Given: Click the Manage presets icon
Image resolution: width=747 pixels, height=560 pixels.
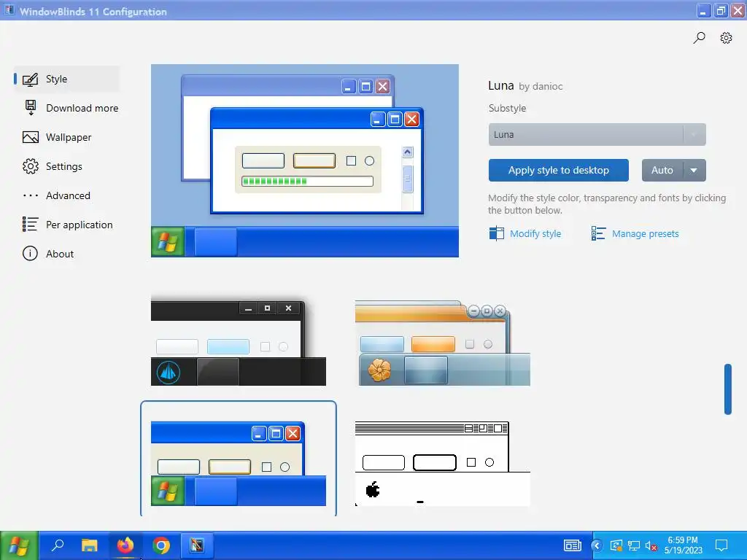Looking at the screenshot, I should 598,233.
